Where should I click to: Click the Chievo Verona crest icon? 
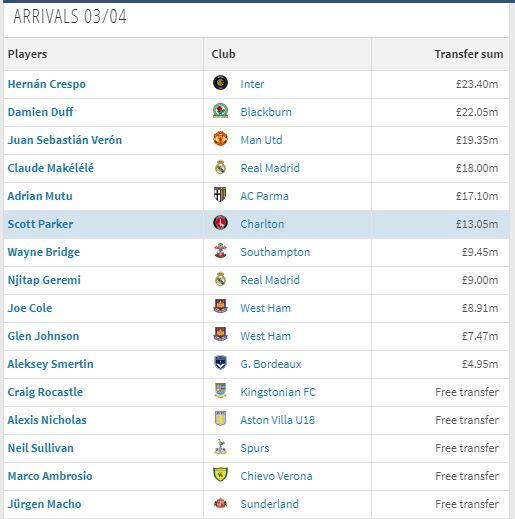click(220, 475)
